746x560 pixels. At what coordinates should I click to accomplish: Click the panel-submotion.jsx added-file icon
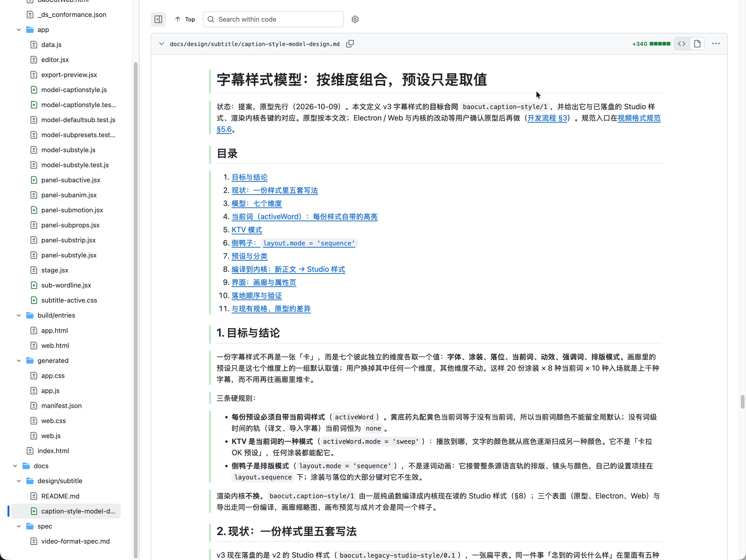point(34,210)
